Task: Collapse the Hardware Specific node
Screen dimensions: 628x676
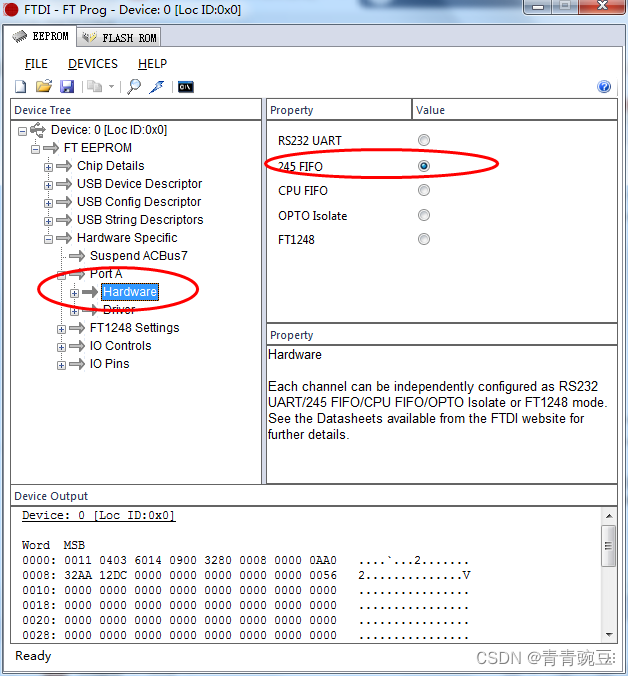Action: click(48, 239)
